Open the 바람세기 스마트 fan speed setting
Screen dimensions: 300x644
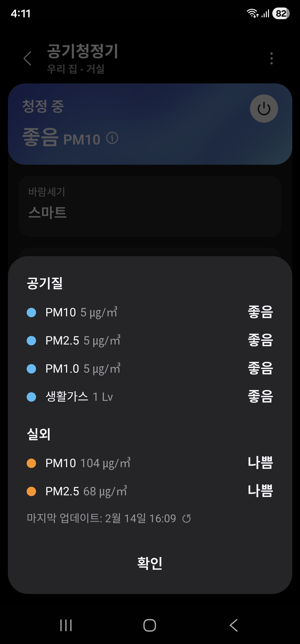(x=150, y=206)
